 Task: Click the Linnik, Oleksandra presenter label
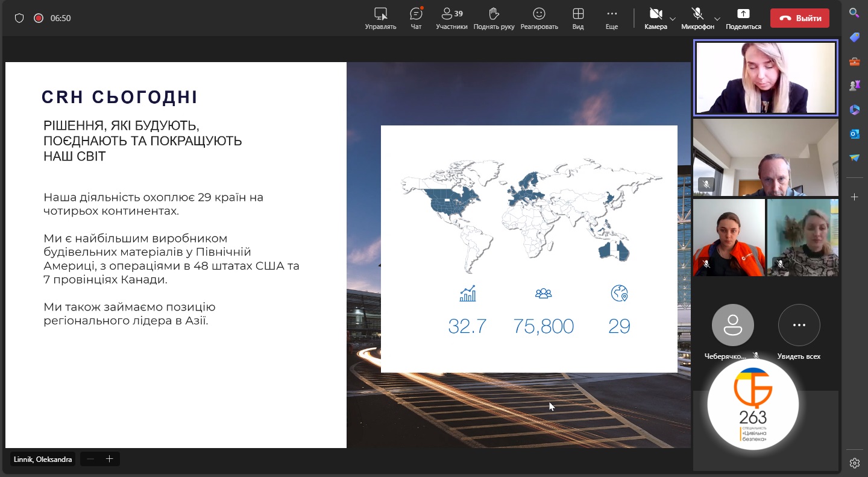coord(43,460)
